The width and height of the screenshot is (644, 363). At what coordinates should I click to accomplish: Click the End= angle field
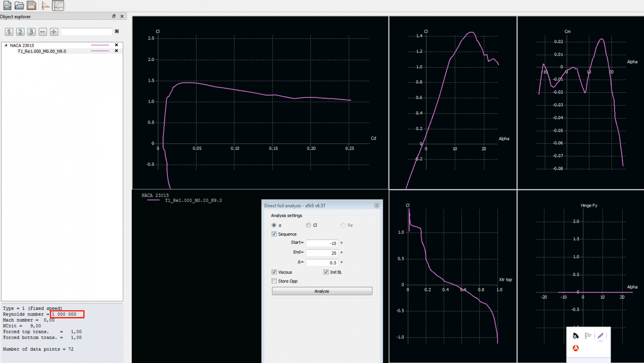pos(322,253)
